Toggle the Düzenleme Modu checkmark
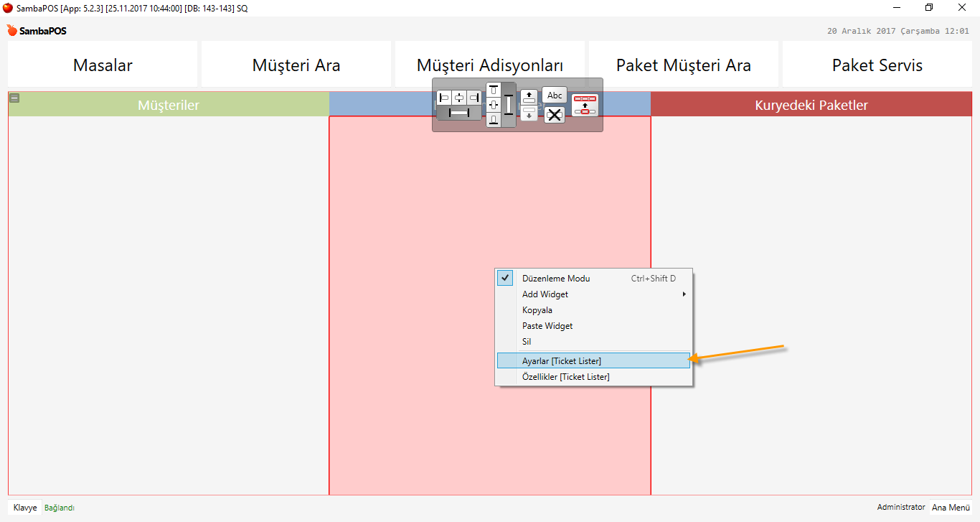The height and width of the screenshot is (522, 980). pyautogui.click(x=506, y=279)
